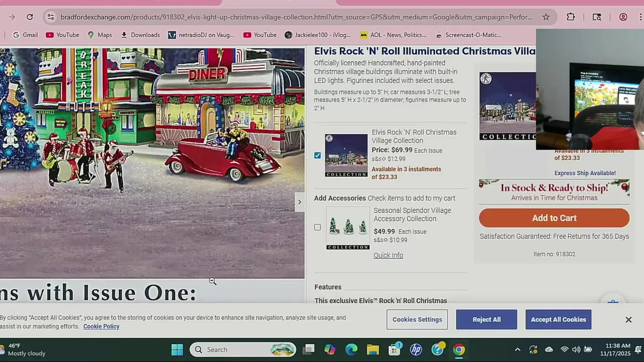Click 'Item no: 918302' text
This screenshot has width=644, height=362.
pyautogui.click(x=554, y=254)
